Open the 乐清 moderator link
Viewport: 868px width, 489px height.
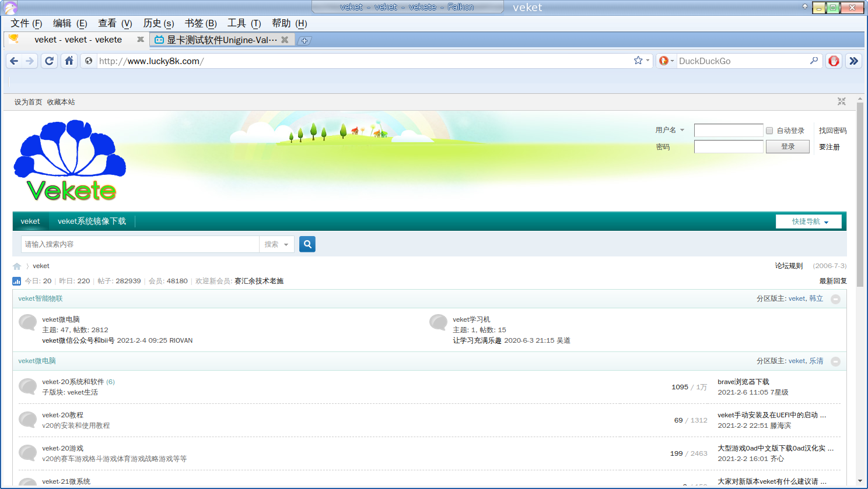(816, 361)
